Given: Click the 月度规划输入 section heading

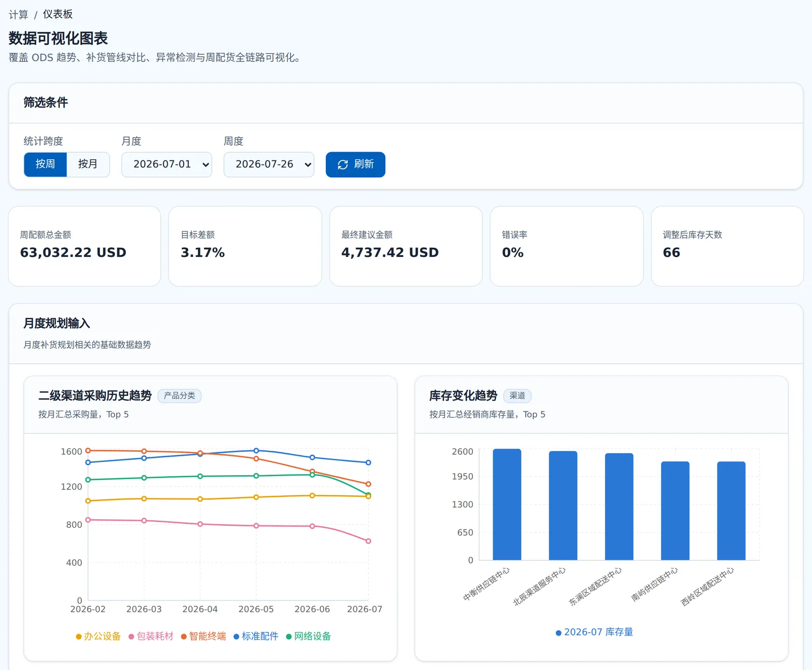Looking at the screenshot, I should point(57,323).
